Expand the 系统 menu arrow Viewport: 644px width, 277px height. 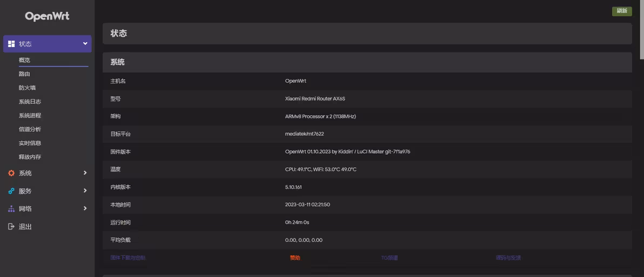[x=85, y=173]
